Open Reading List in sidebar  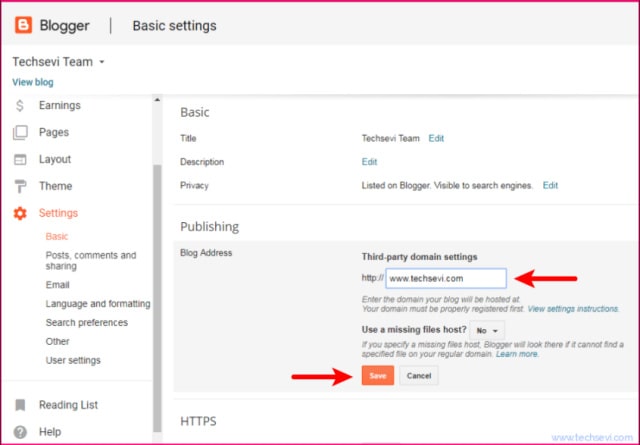coord(68,405)
